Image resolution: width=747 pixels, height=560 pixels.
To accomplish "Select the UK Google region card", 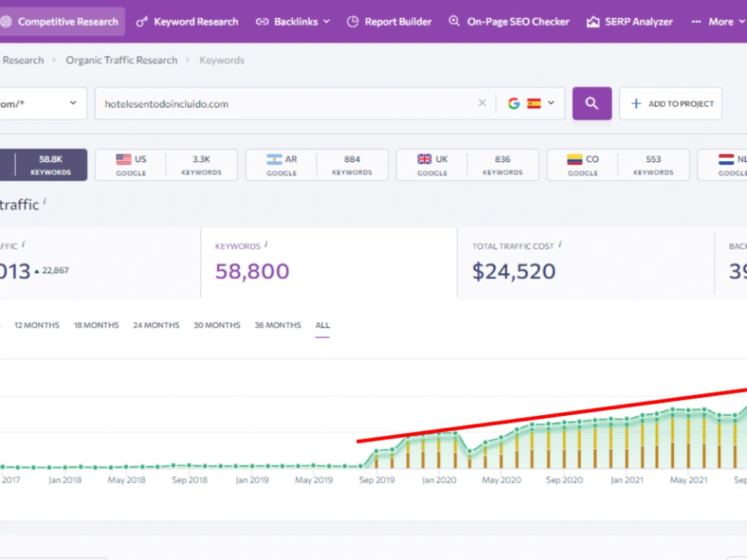I will click(x=468, y=165).
